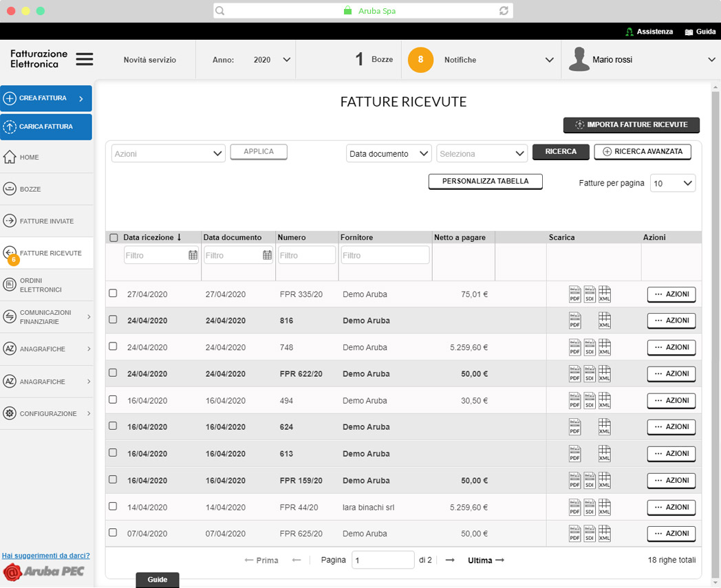Viewport: 721px width, 588px height.
Task: Toggle the select-all checkbox in table header
Action: click(x=114, y=238)
